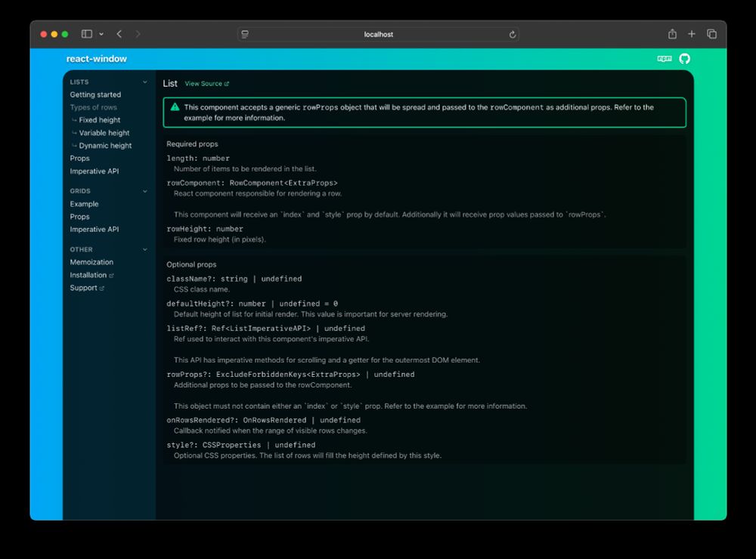Image resolution: width=756 pixels, height=559 pixels.
Task: Go to the Fixed height example
Action: tap(100, 120)
